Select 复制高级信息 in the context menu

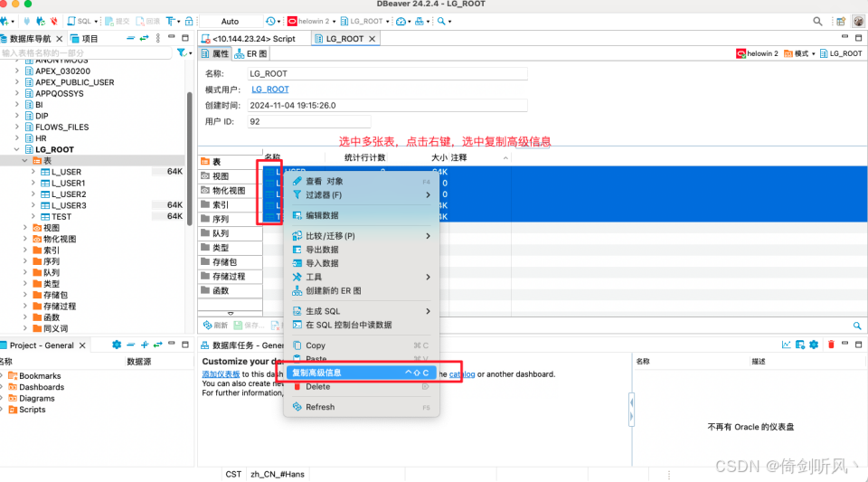tap(361, 373)
